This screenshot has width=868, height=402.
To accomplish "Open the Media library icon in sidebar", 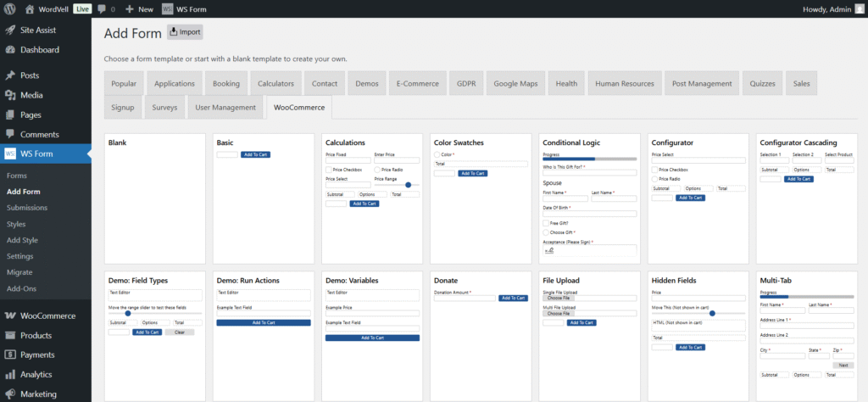I will [10, 95].
